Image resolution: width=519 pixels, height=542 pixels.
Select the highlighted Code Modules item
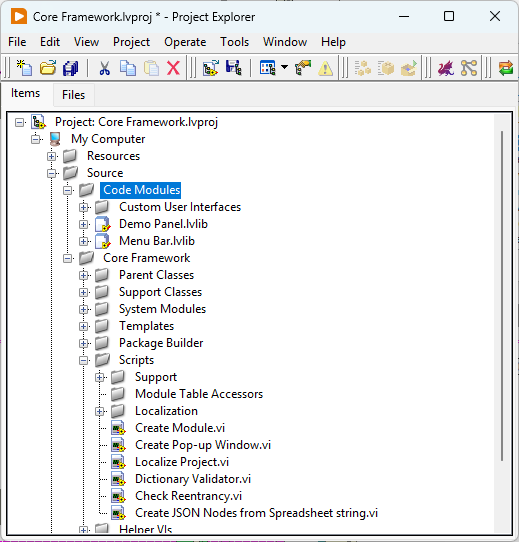[x=141, y=190]
